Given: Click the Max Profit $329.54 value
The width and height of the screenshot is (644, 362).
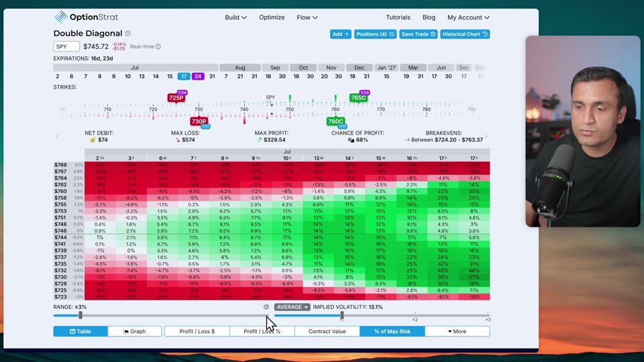Looking at the screenshot, I should [275, 140].
